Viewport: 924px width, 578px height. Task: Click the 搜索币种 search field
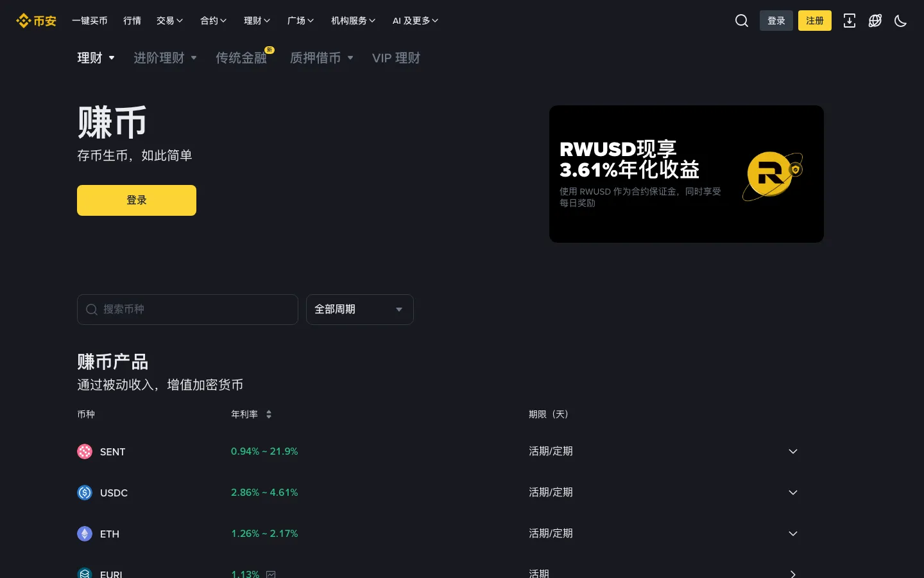click(x=187, y=310)
